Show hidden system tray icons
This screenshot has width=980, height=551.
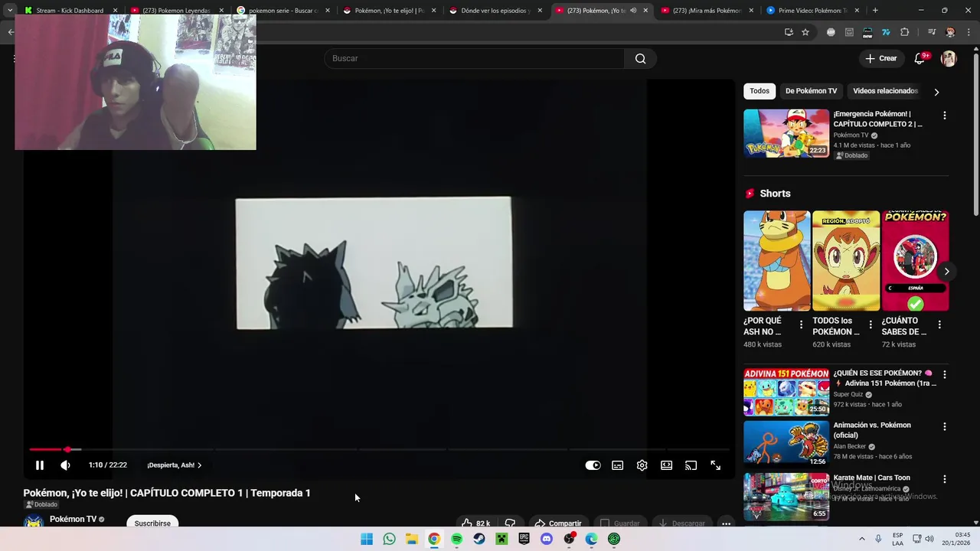(x=861, y=539)
